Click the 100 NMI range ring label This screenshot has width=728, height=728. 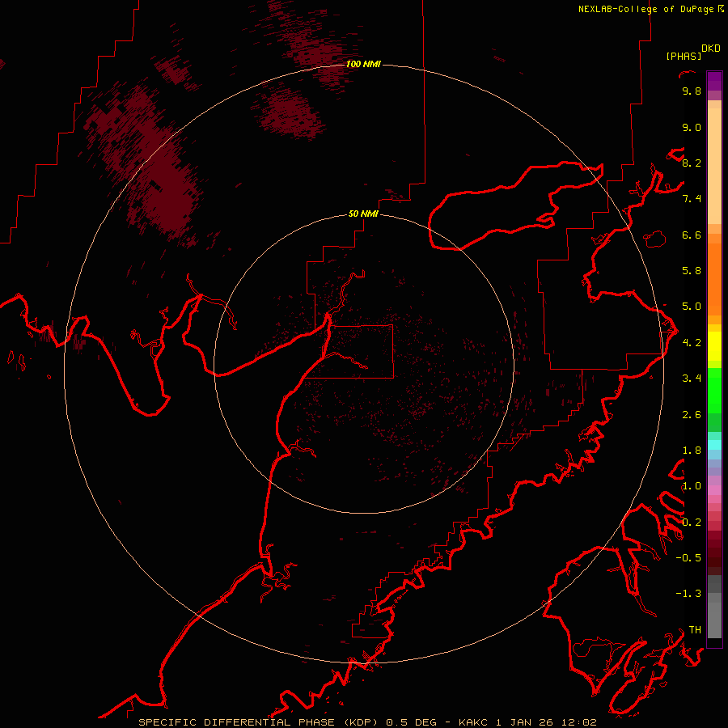tap(363, 64)
